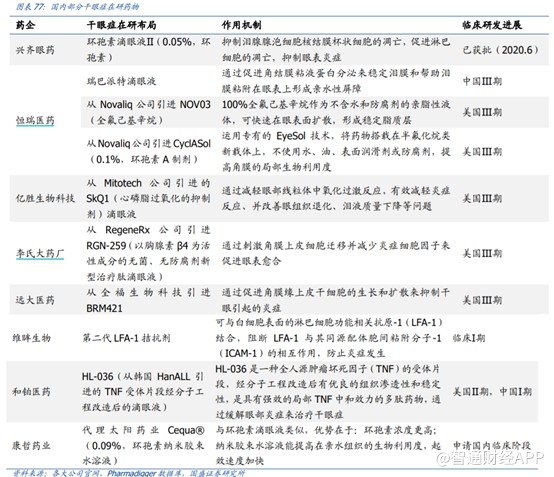Click the 智通财经APP watermark

click(x=490, y=458)
